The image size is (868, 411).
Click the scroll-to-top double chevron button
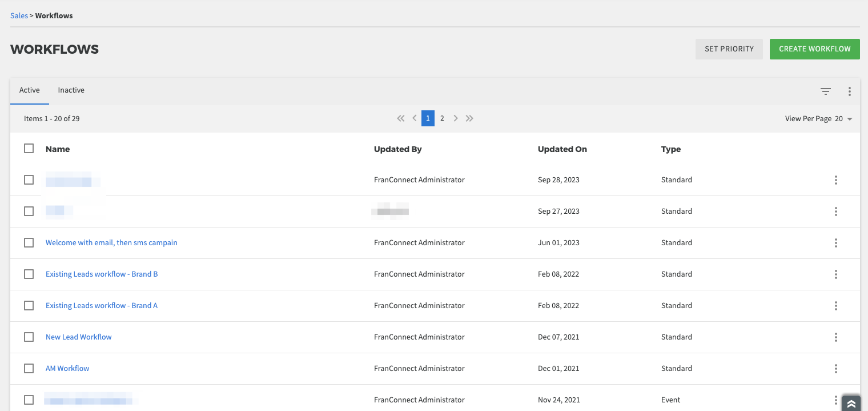tap(851, 404)
